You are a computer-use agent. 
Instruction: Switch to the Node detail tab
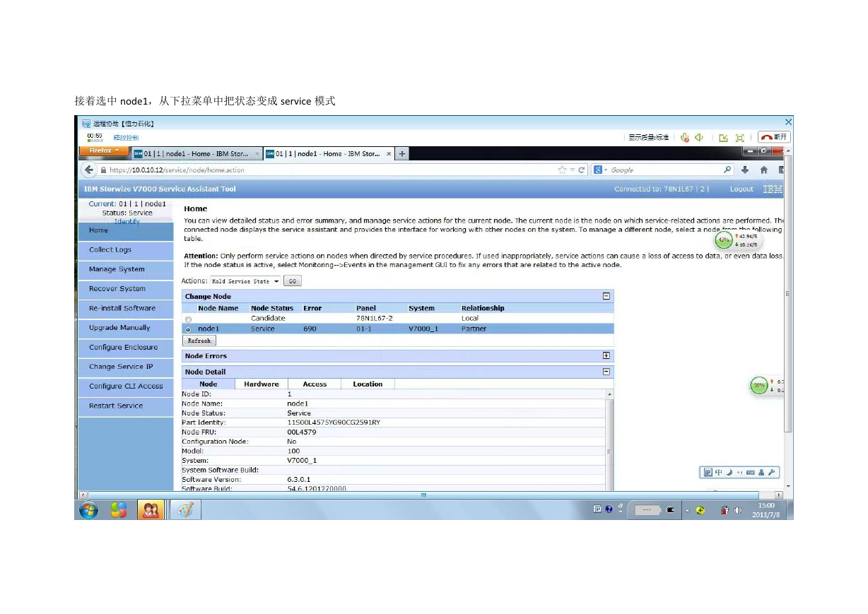coord(209,384)
